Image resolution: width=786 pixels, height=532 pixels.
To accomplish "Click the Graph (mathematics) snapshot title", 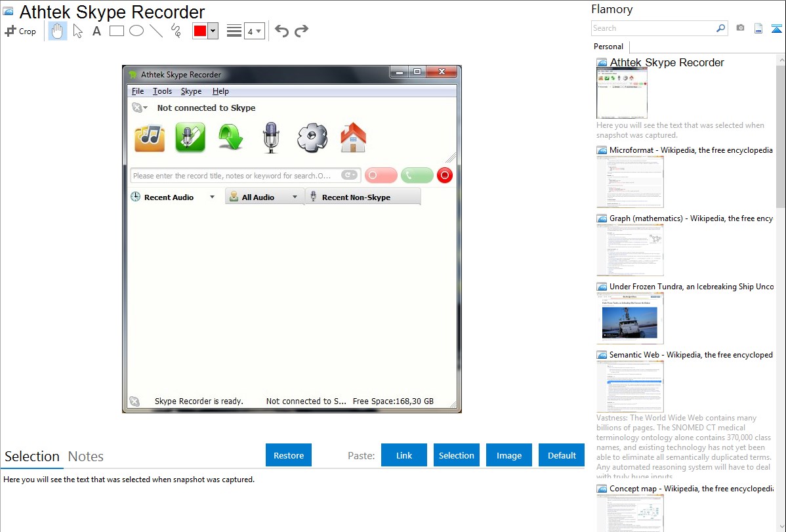I will [692, 218].
